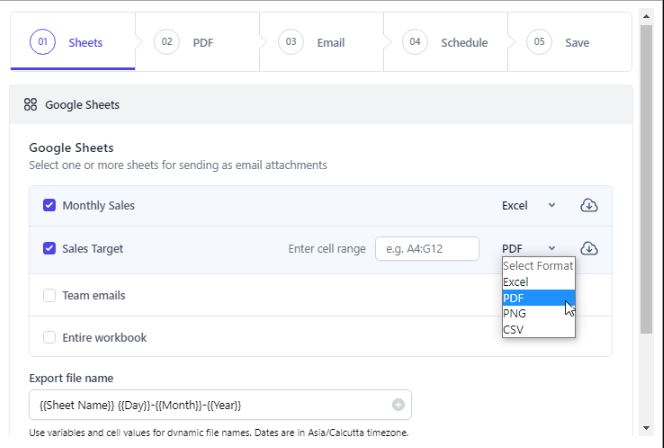Click the step 04 circle icon
Screen dimensions: 664x448
415,42
